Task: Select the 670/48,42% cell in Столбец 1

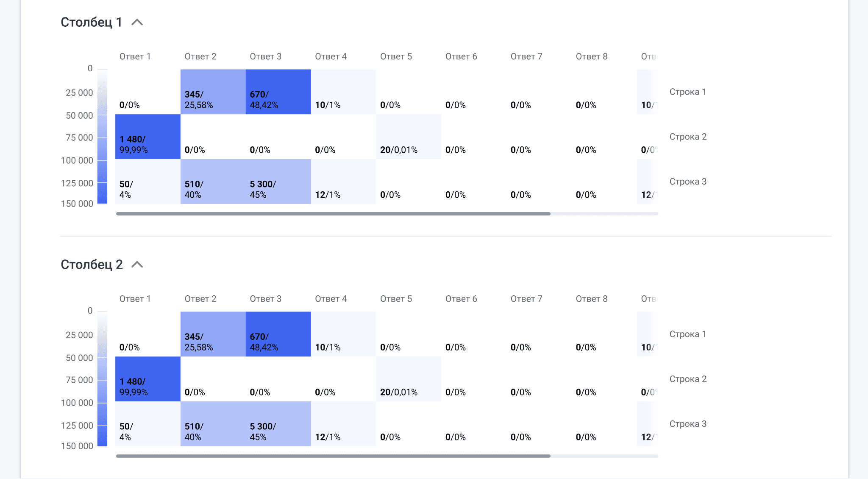Action: pyautogui.click(x=278, y=92)
